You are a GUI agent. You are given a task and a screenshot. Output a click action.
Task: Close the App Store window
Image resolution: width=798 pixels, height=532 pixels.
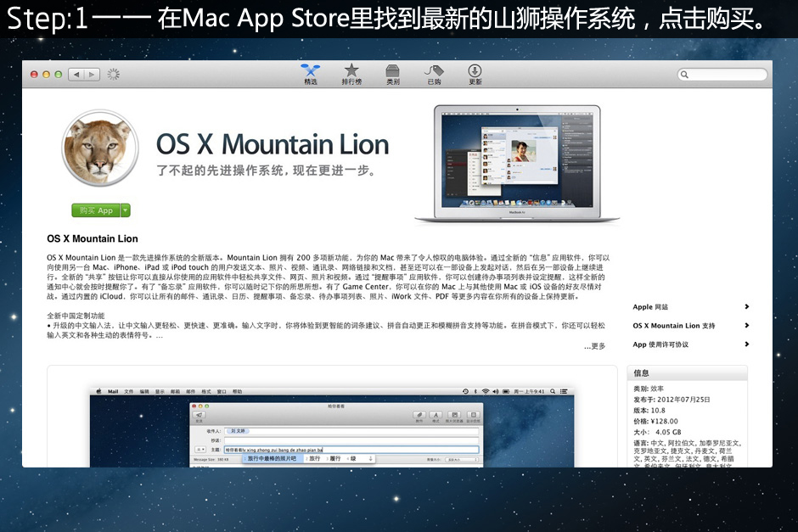(34, 75)
